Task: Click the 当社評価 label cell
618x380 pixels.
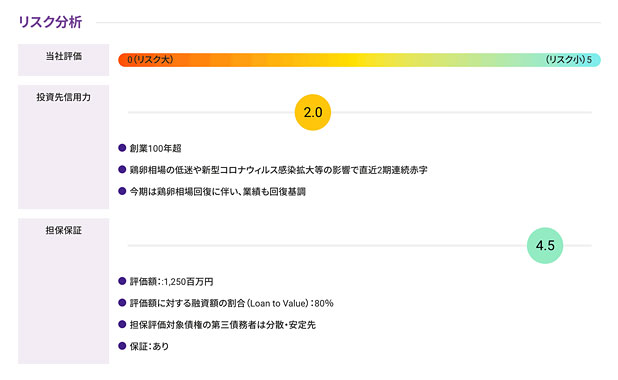Action: (x=63, y=60)
